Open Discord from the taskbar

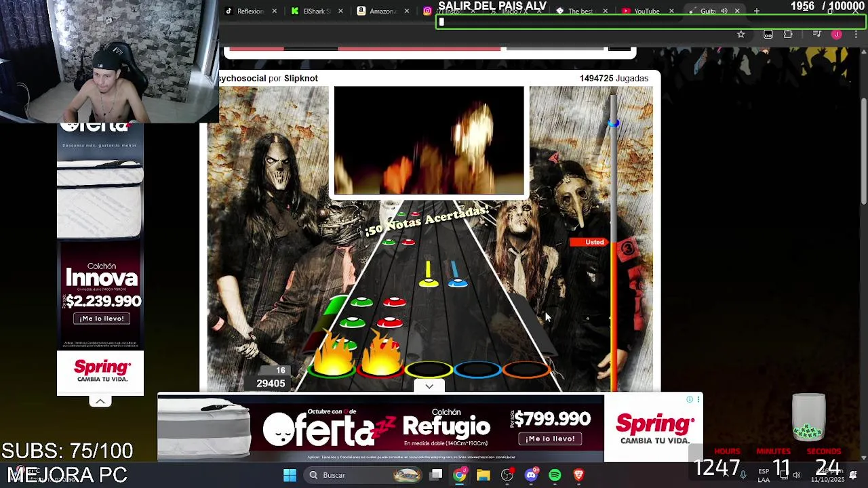click(x=531, y=475)
